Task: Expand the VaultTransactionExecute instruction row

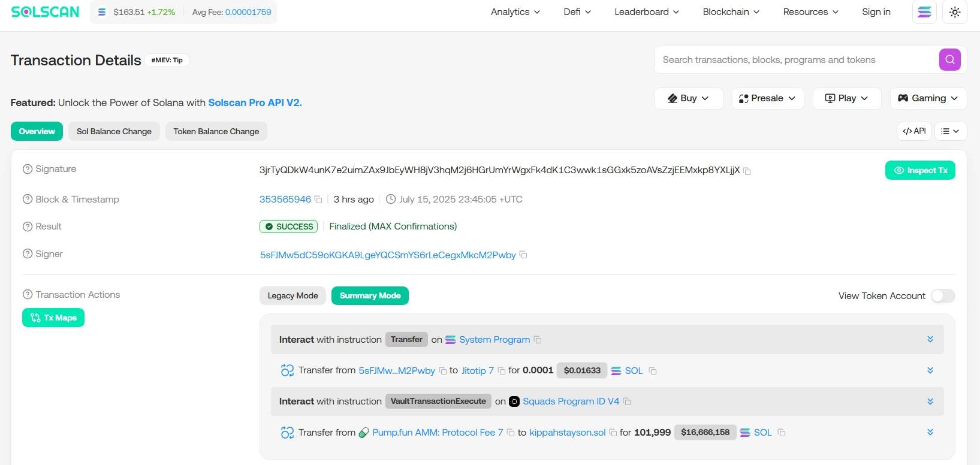Action: 930,401
